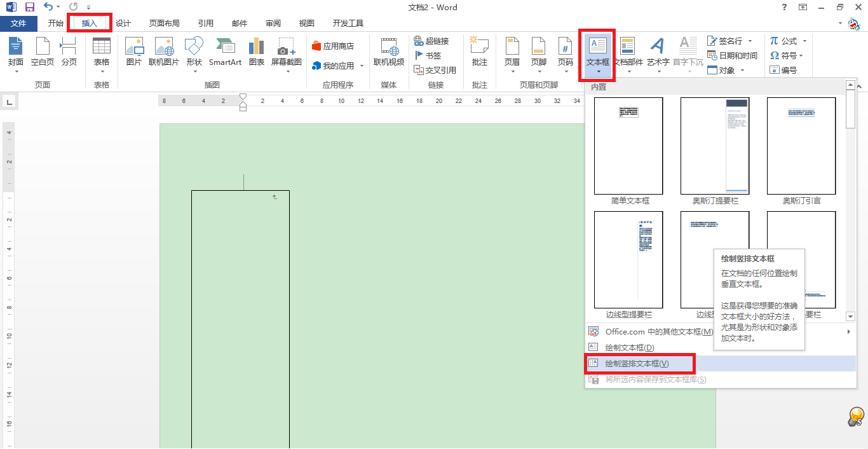Open the footer (页脚) options
The image size is (868, 449).
pos(539,53)
